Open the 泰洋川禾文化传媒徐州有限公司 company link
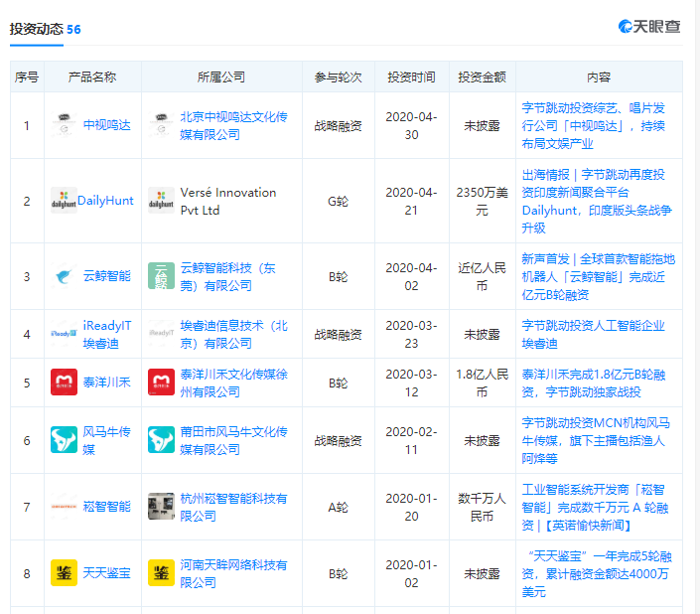This screenshot has width=700, height=614. [233, 383]
